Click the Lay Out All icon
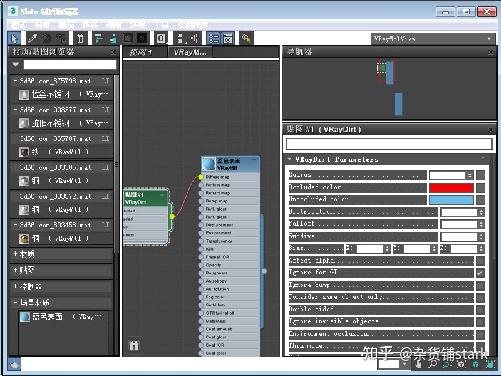This screenshot has height=376, width=501. pyautogui.click(x=180, y=38)
